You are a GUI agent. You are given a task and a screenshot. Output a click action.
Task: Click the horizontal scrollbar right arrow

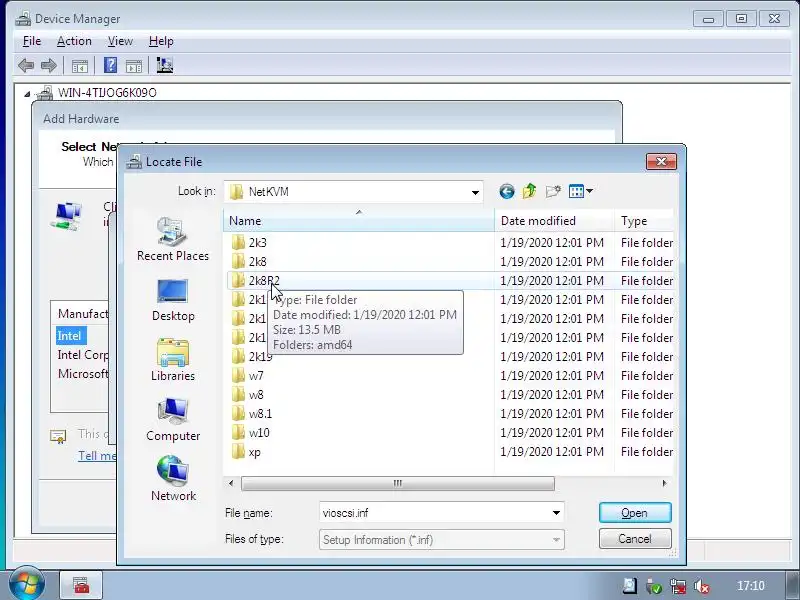(664, 483)
